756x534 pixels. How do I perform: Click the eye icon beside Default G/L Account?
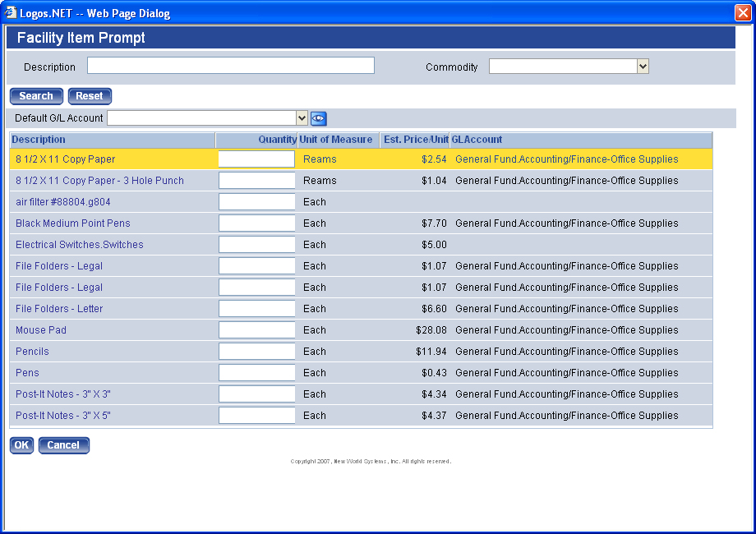coord(318,118)
